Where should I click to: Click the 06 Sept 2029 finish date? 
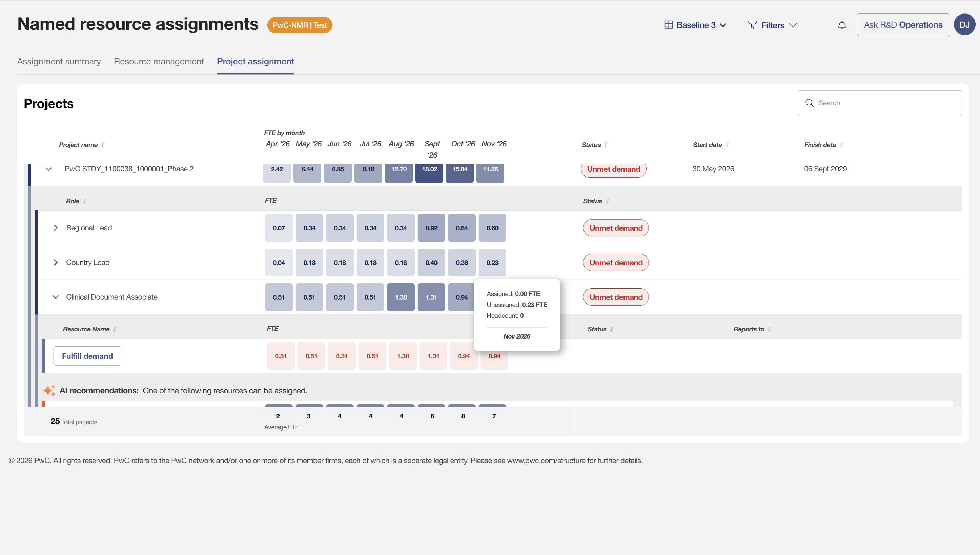coord(825,169)
